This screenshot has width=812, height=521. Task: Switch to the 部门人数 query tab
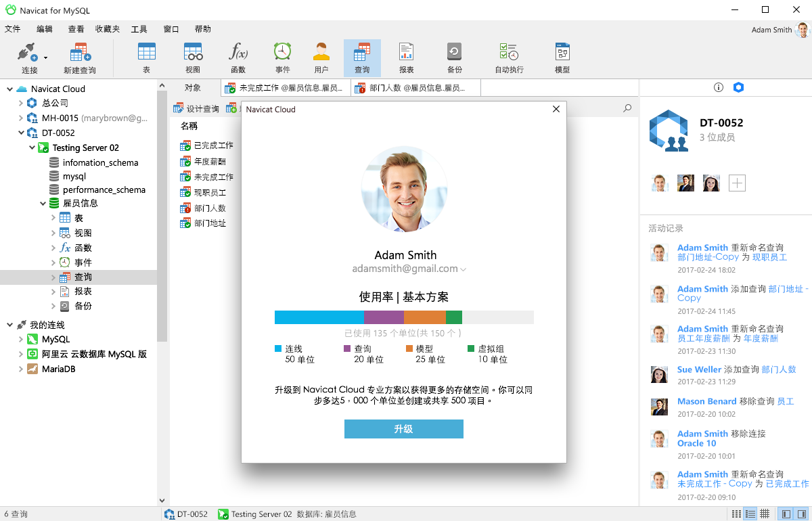pyautogui.click(x=415, y=88)
